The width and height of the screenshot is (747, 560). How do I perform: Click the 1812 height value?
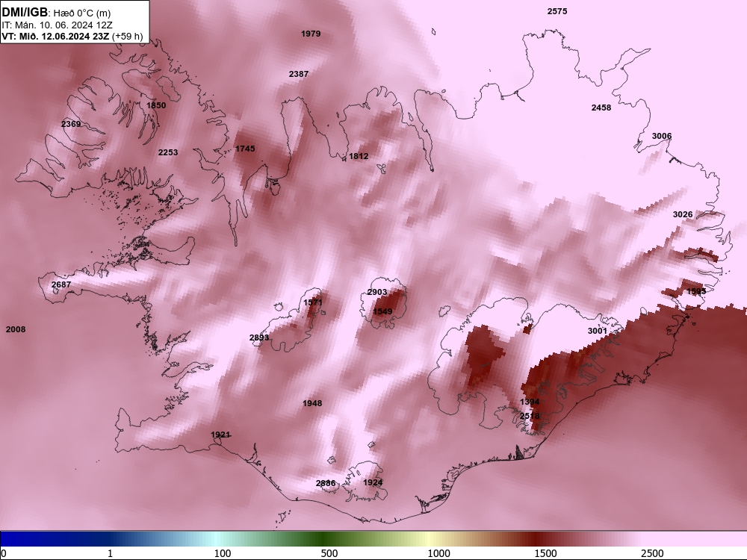coord(359,156)
